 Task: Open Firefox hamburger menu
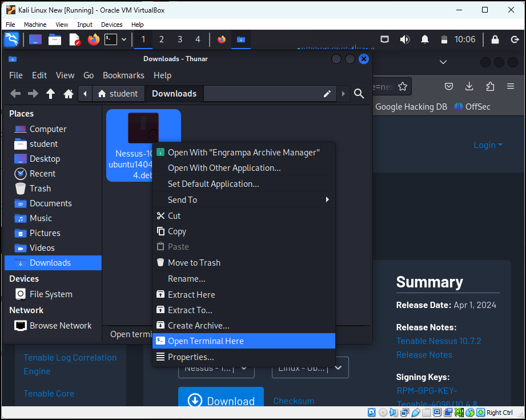point(511,87)
